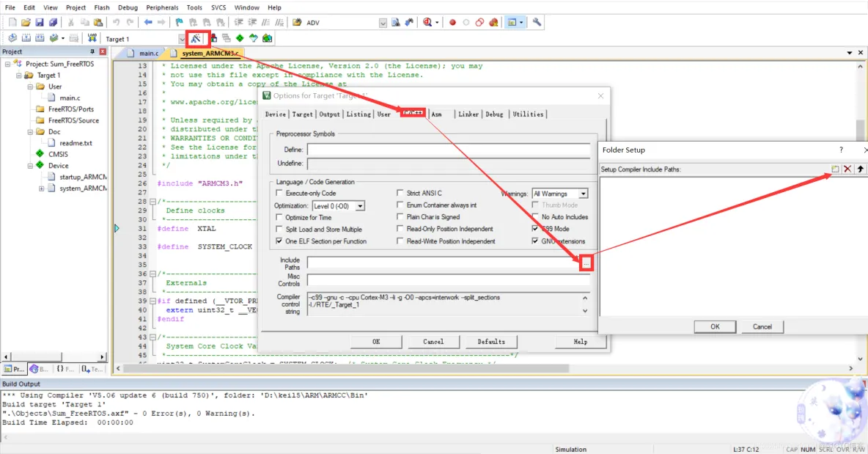Navigate backwards with the blue left arrow
Image resolution: width=868 pixels, height=454 pixels.
pyautogui.click(x=148, y=22)
